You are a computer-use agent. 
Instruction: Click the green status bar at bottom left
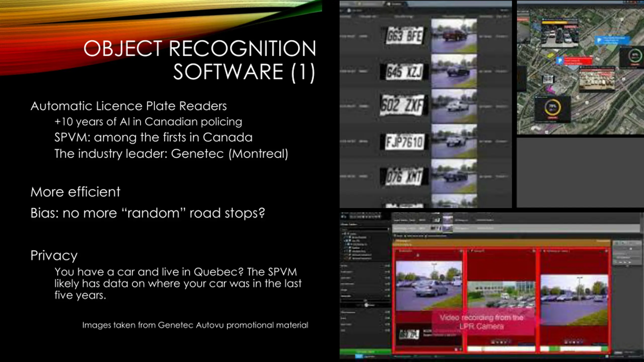366,351
